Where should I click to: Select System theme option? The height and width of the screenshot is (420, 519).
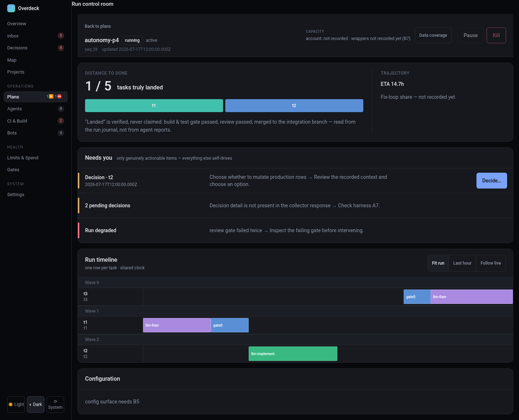click(55, 404)
